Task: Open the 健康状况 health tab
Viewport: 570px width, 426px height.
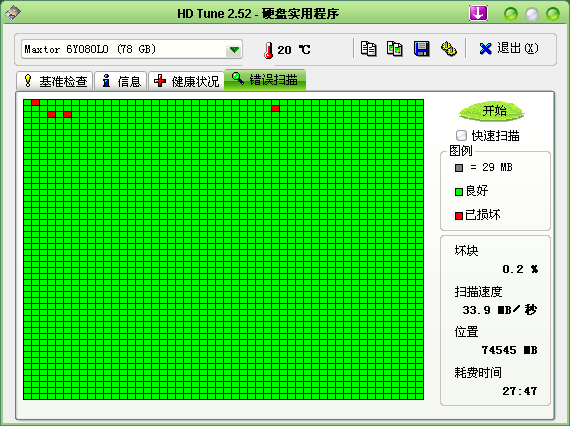Action: click(x=186, y=81)
